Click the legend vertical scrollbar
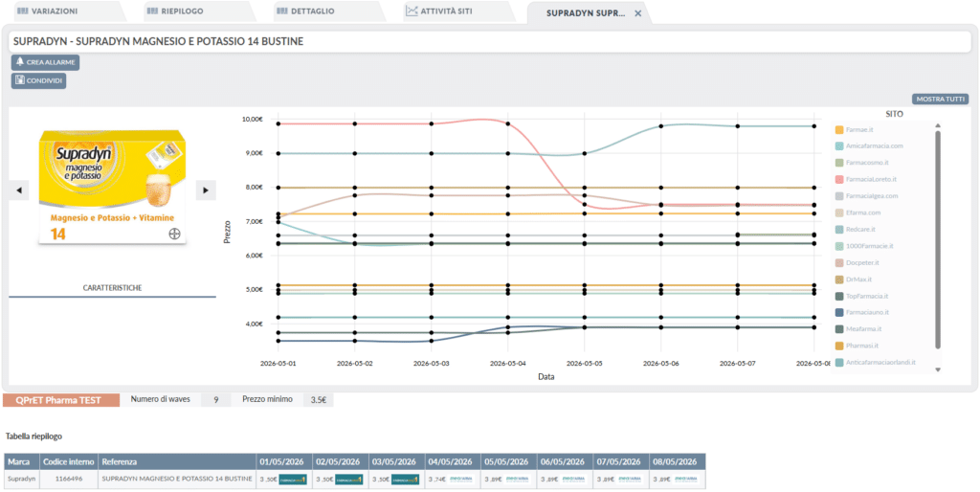980x492 pixels. (x=937, y=239)
